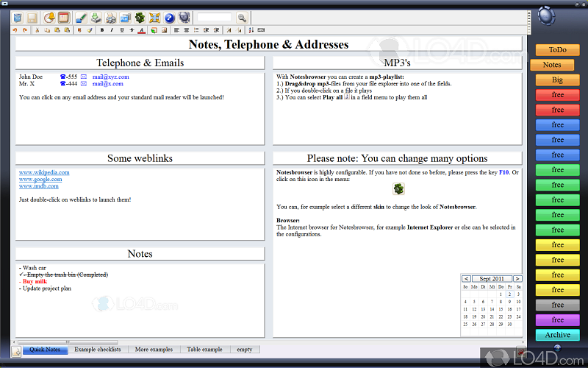Screen dimensions: 588x368
Task: Switch to the Quick Notes tab
Action: [x=45, y=350]
